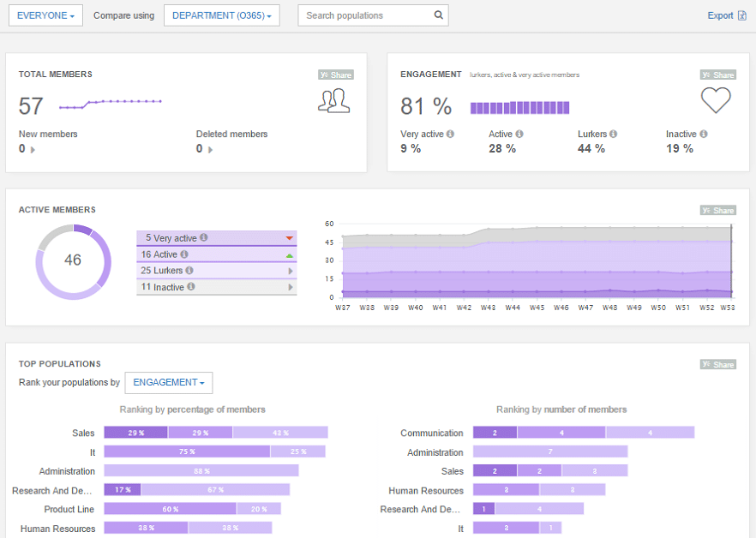
Task: Click the members people icon
Action: pos(334,101)
